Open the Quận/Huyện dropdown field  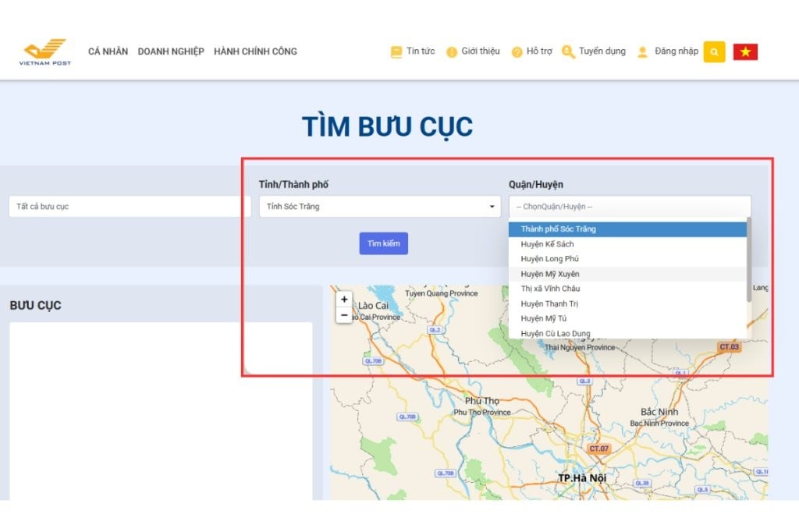coord(630,207)
